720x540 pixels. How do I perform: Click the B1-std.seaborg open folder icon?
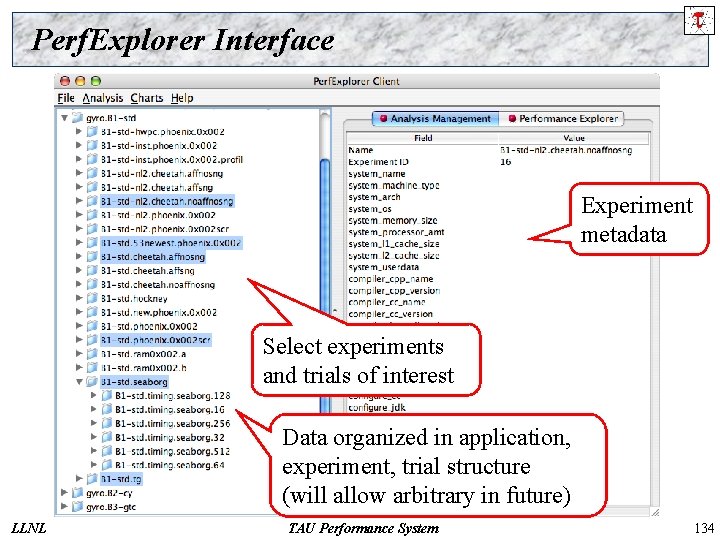pyautogui.click(x=92, y=382)
